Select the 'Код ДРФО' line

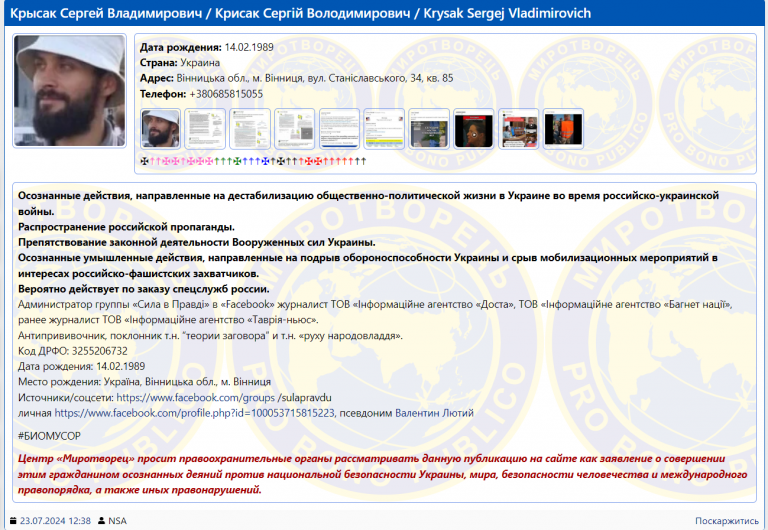[x=72, y=351]
